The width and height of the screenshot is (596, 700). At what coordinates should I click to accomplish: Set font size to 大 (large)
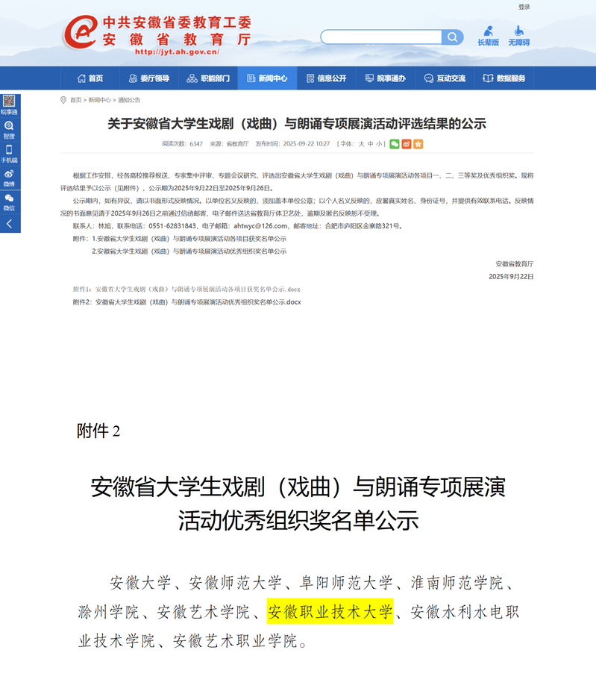[362, 144]
